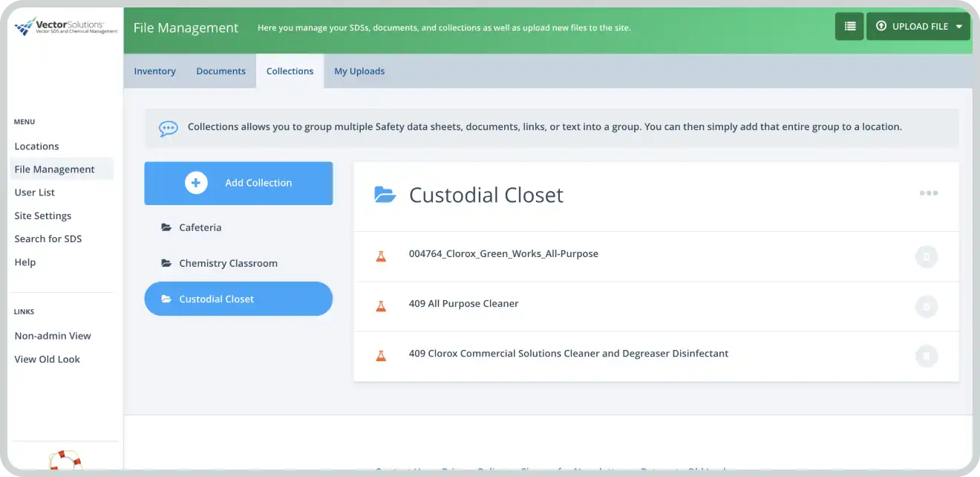Click trash icon for 409 All Purpose Cleaner
980x477 pixels.
pos(926,307)
